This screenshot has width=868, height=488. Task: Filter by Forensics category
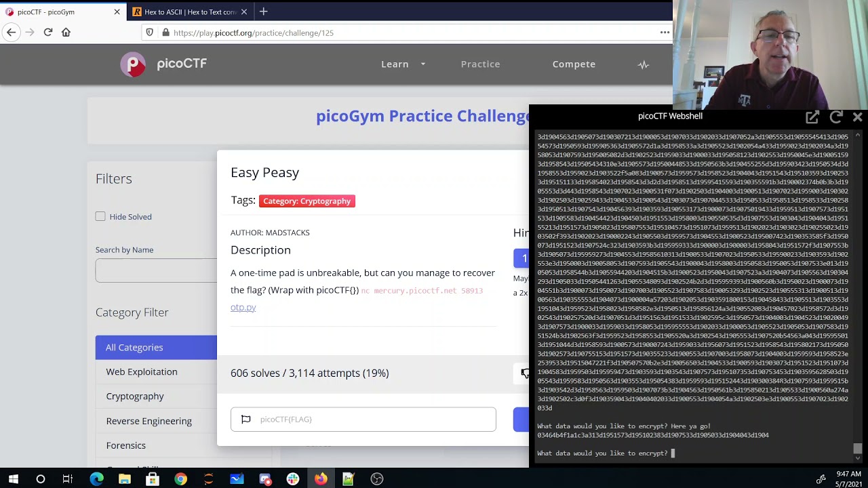(125, 445)
